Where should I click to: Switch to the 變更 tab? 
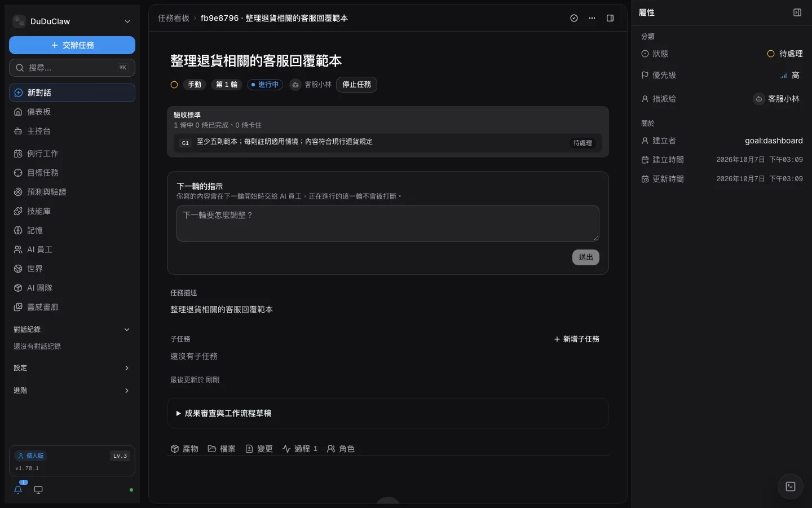[259, 449]
